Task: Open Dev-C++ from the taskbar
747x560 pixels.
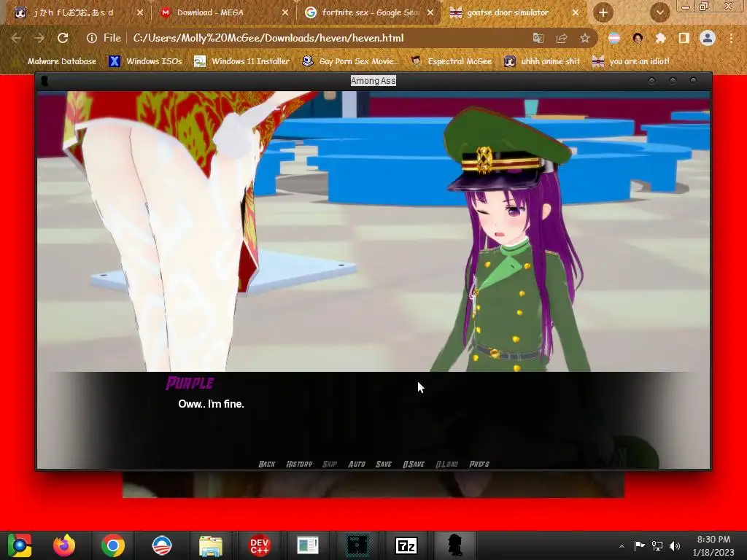Action: click(x=260, y=545)
